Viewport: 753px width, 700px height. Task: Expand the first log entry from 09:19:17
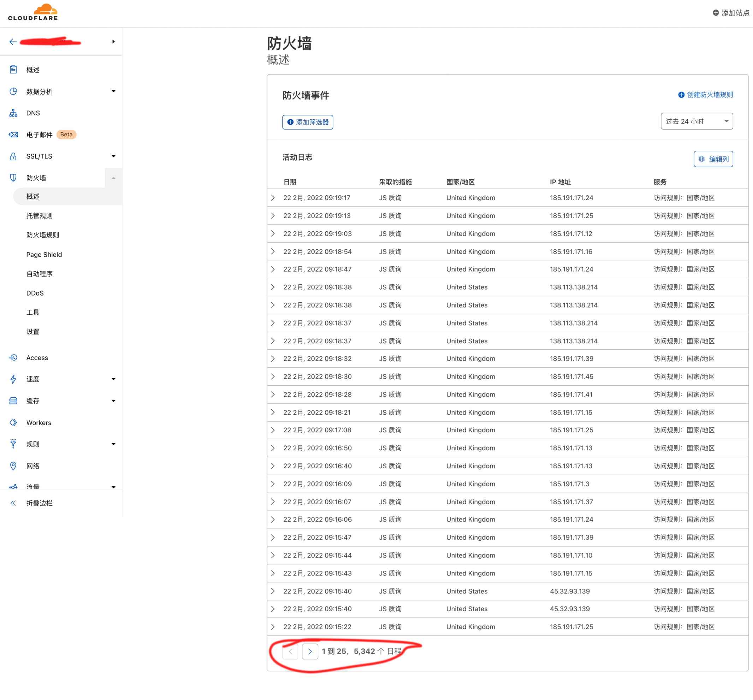point(273,197)
